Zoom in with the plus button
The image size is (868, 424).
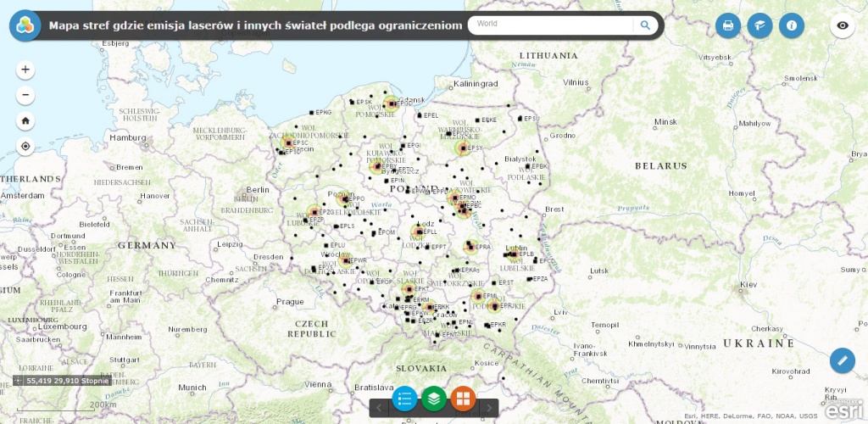pyautogui.click(x=25, y=70)
